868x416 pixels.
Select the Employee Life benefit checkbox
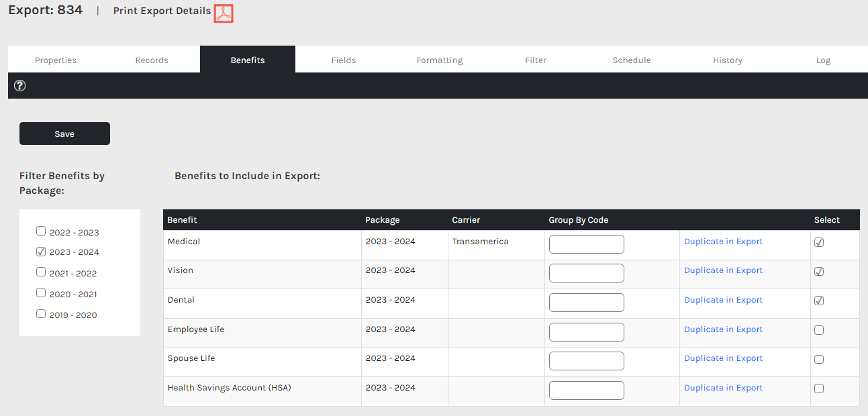click(819, 330)
